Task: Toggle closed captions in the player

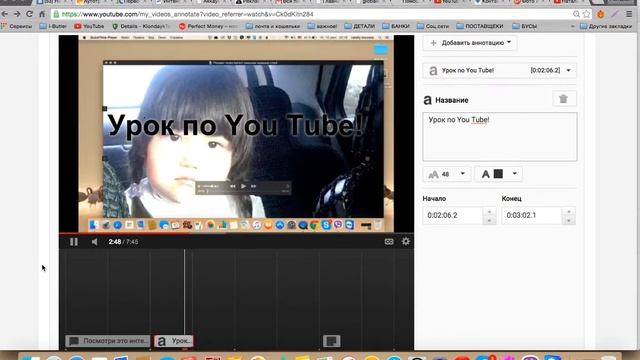Action: (389, 242)
